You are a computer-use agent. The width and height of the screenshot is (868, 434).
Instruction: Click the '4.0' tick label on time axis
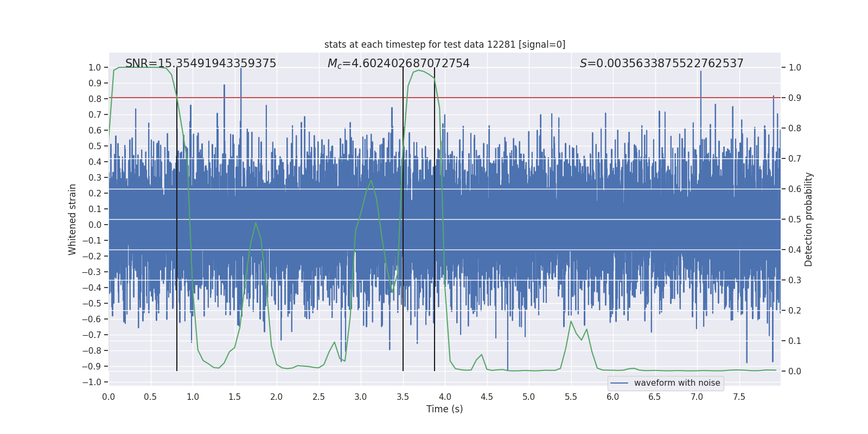(x=444, y=397)
